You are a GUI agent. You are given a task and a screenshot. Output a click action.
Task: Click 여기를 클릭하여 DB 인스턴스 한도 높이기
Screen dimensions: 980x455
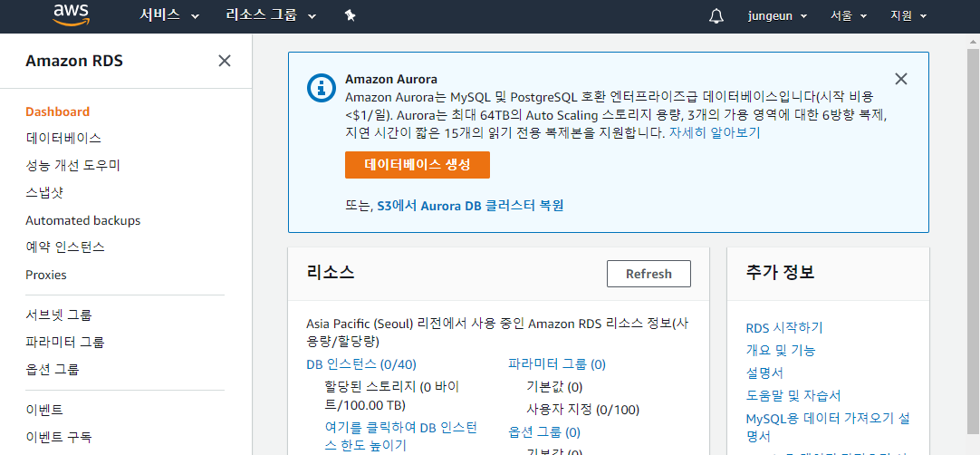[401, 436]
